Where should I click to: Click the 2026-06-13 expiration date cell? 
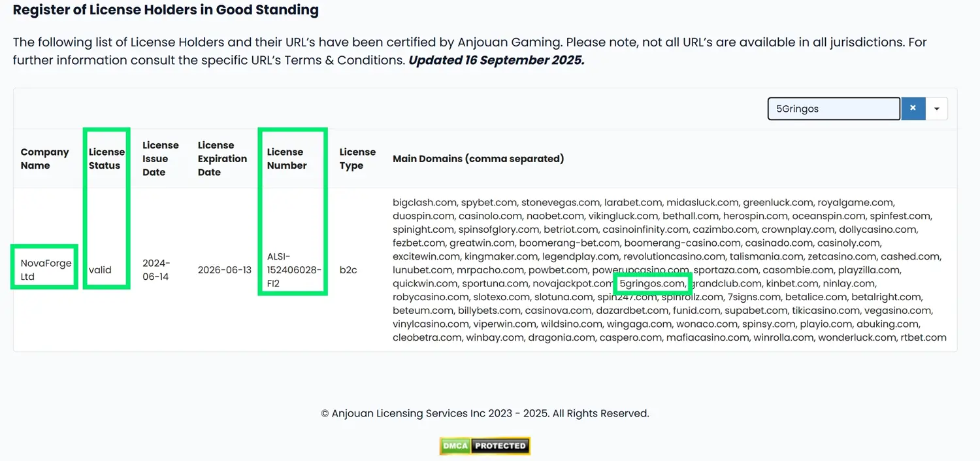point(224,269)
